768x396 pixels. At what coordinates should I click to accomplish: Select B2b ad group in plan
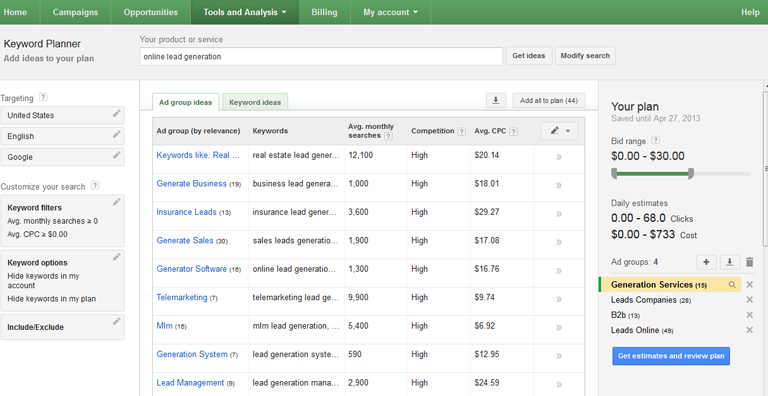625,315
